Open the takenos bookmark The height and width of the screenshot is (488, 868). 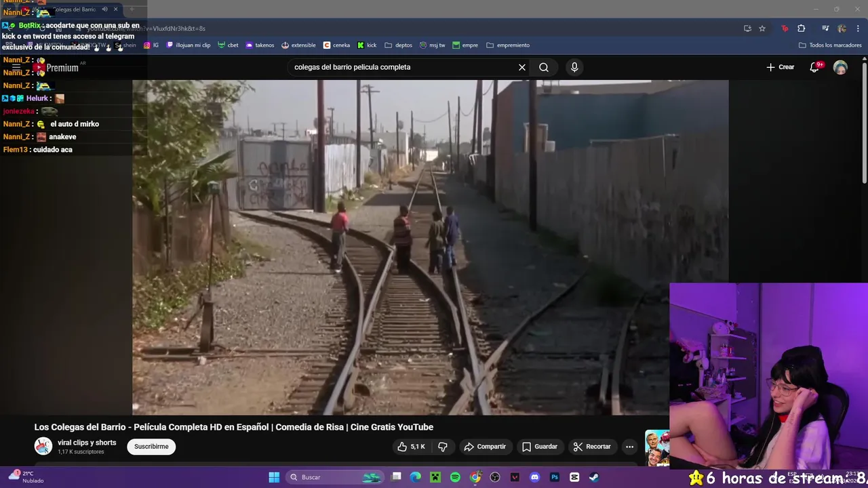click(x=260, y=45)
